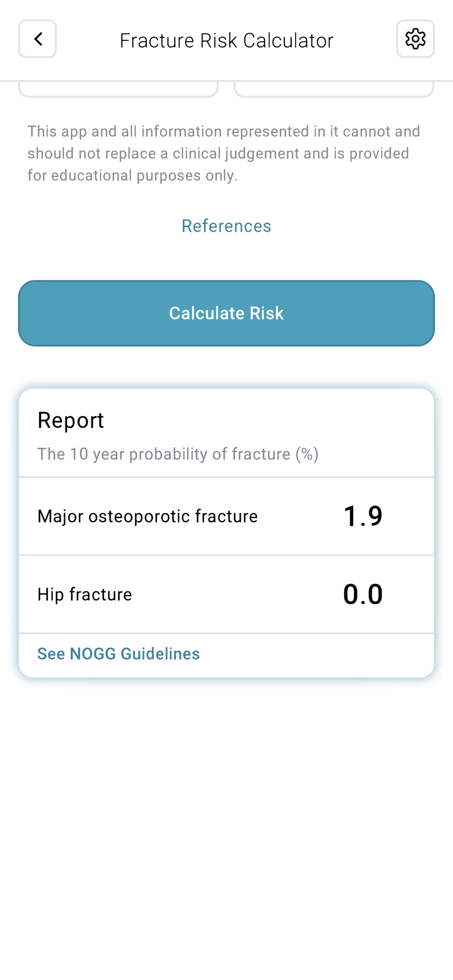Open See NOGG Guidelines link

coord(118,654)
